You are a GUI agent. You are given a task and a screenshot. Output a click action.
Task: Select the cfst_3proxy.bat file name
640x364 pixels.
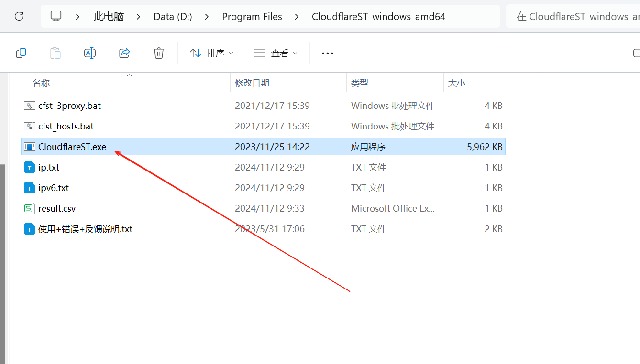point(69,106)
